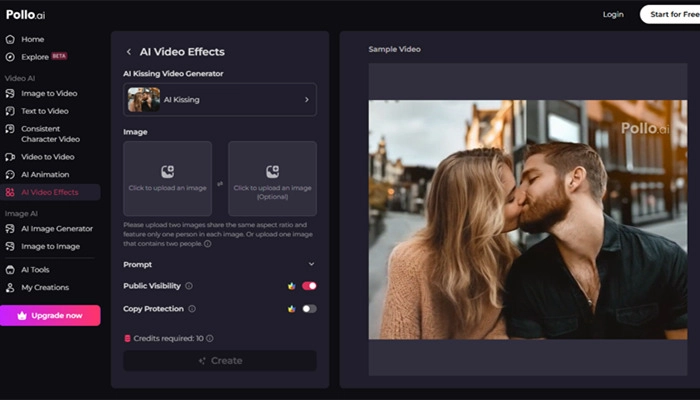Click the Explore compass icon
Image resolution: width=700 pixels, height=400 pixels.
(10, 57)
